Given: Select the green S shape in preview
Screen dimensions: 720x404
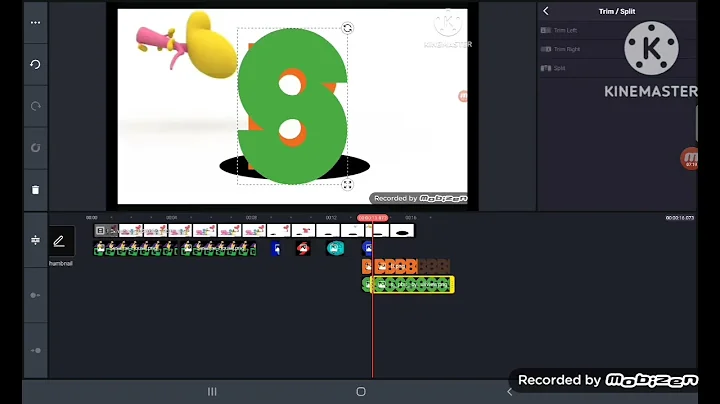Looking at the screenshot, I should (292, 106).
